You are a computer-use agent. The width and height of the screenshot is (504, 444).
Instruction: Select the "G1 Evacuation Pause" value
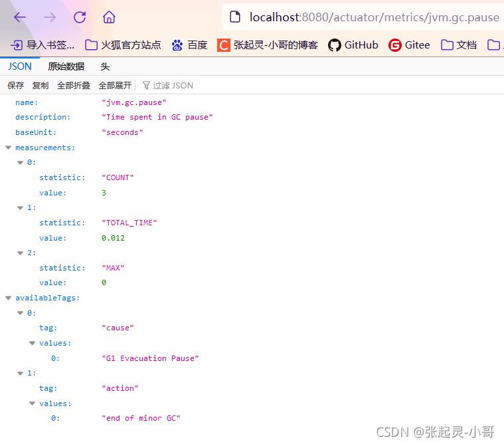tap(150, 358)
